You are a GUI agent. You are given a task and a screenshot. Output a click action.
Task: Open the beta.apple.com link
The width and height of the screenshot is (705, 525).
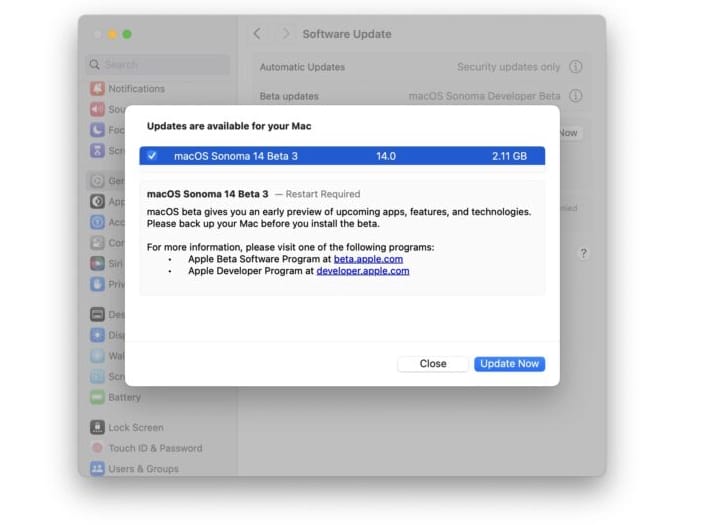click(x=368, y=259)
